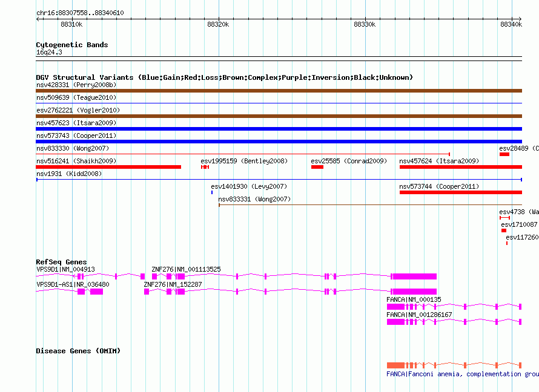Click the esv28489 red variant block
The width and height of the screenshot is (539, 392).
click(x=504, y=154)
